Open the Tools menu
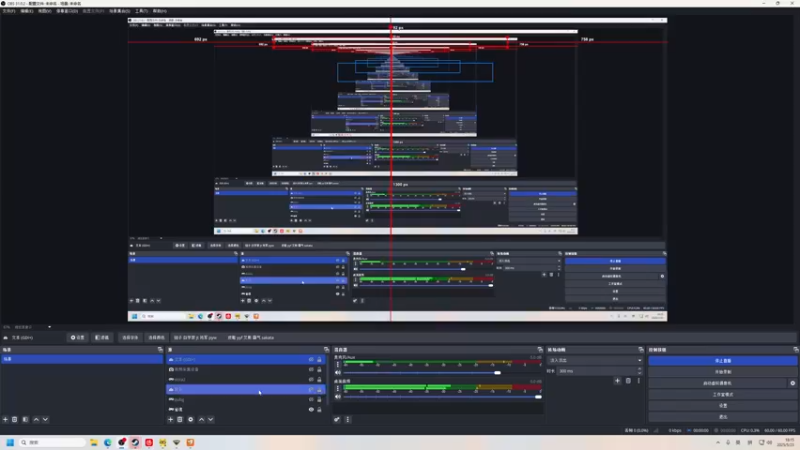Viewport: 800px width, 450px height. click(141, 11)
